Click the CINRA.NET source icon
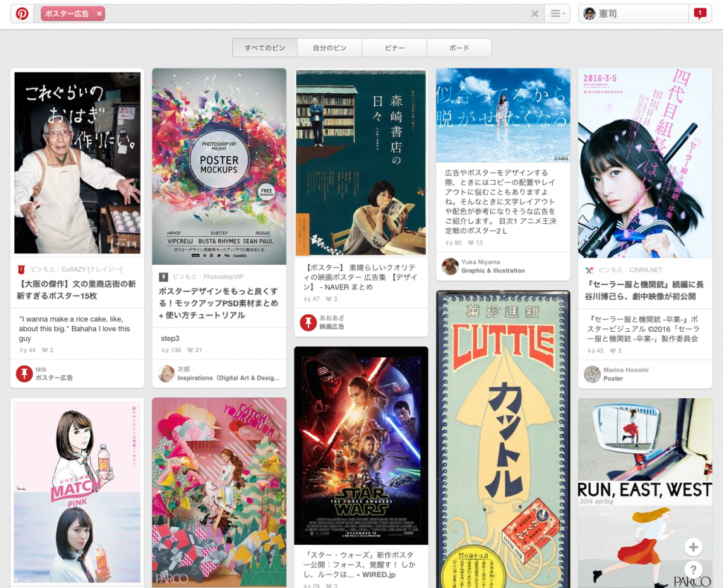This screenshot has height=588, width=723. click(x=590, y=270)
